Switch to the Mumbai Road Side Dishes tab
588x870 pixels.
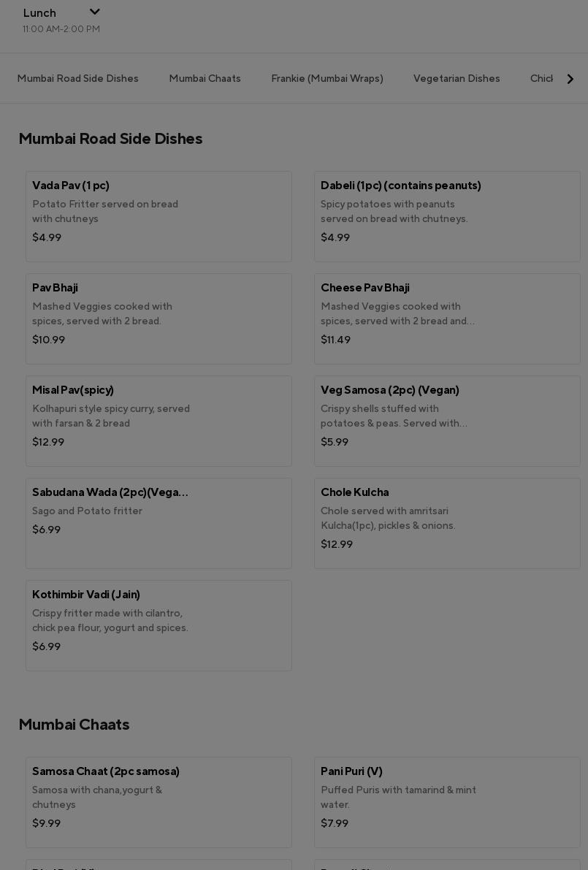click(x=78, y=79)
